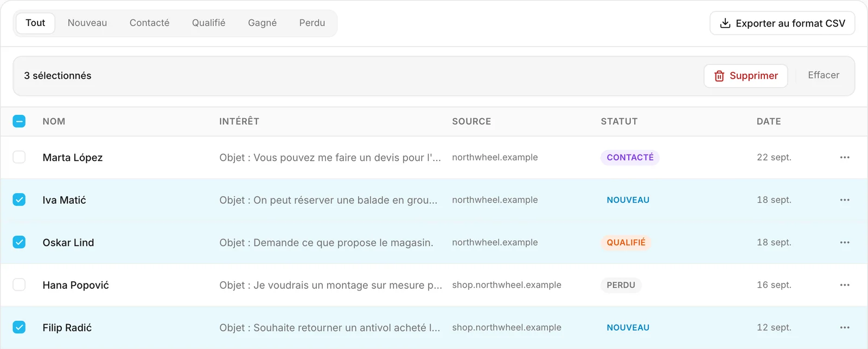Viewport: 868px width, 349px height.
Task: Click the source in Oskar Lind's row
Action: pos(495,242)
